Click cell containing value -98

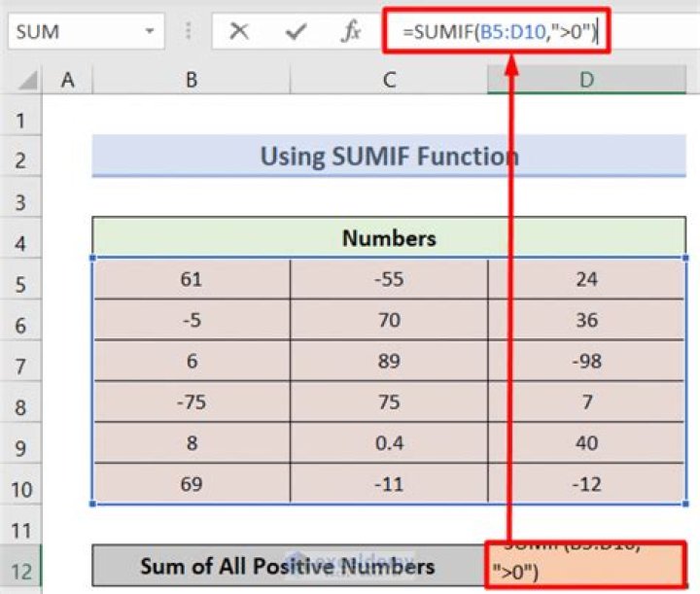(x=587, y=361)
